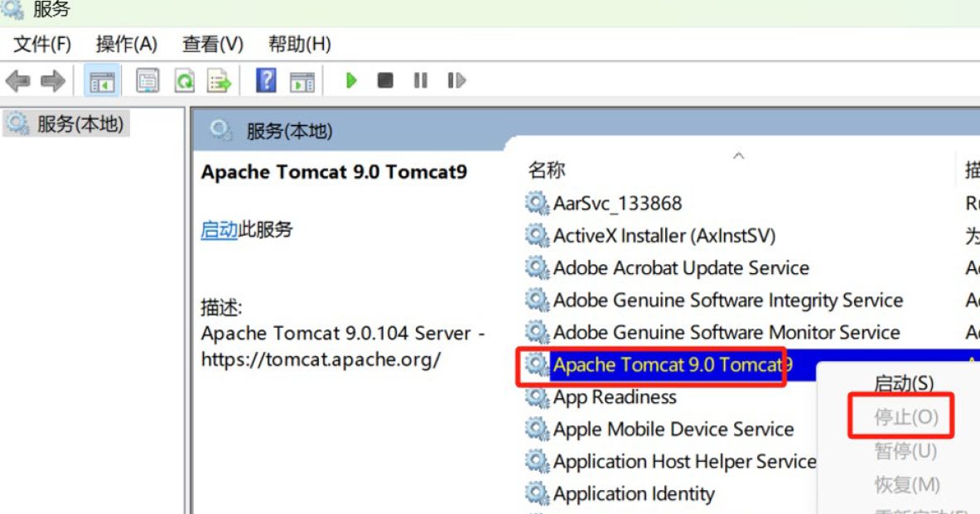Select the Apache Tomcat 9.0 Tomcat9 row
The width and height of the screenshot is (980, 514).
(x=673, y=365)
